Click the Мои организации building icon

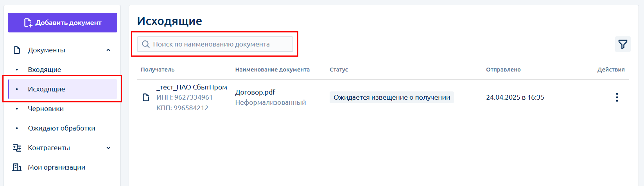pos(17,167)
